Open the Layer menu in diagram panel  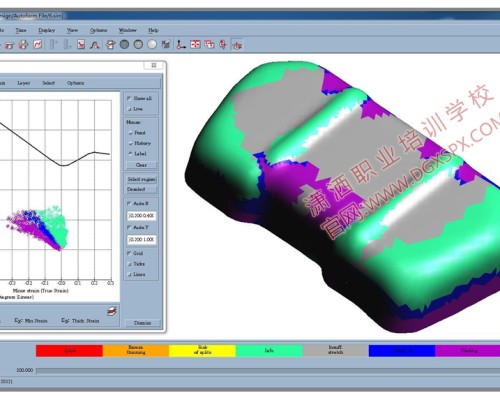point(24,83)
